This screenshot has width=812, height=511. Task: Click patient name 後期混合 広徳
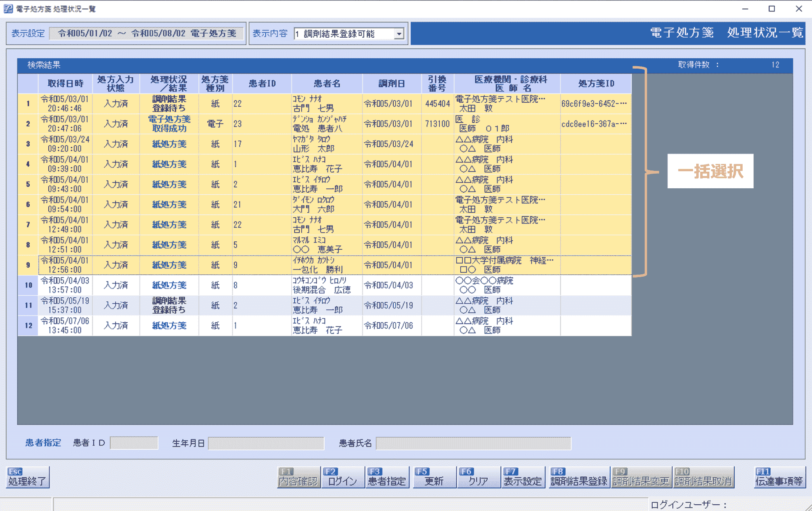coord(322,290)
